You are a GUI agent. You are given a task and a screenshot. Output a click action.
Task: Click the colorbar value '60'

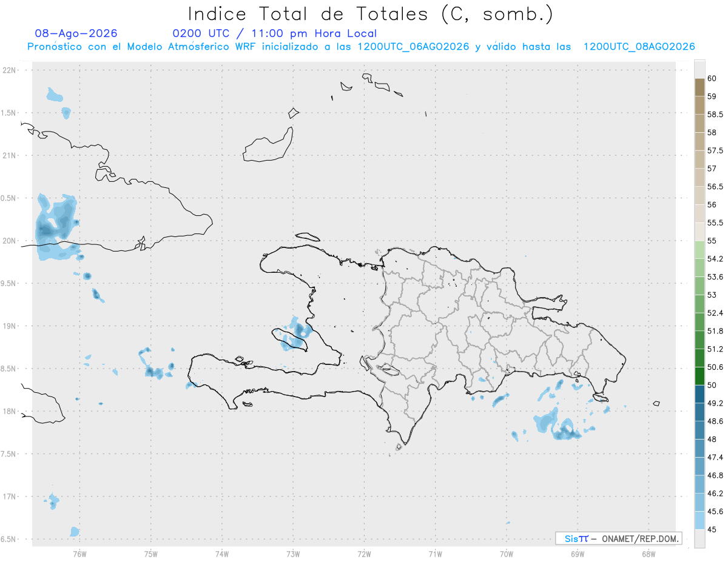tap(712, 78)
